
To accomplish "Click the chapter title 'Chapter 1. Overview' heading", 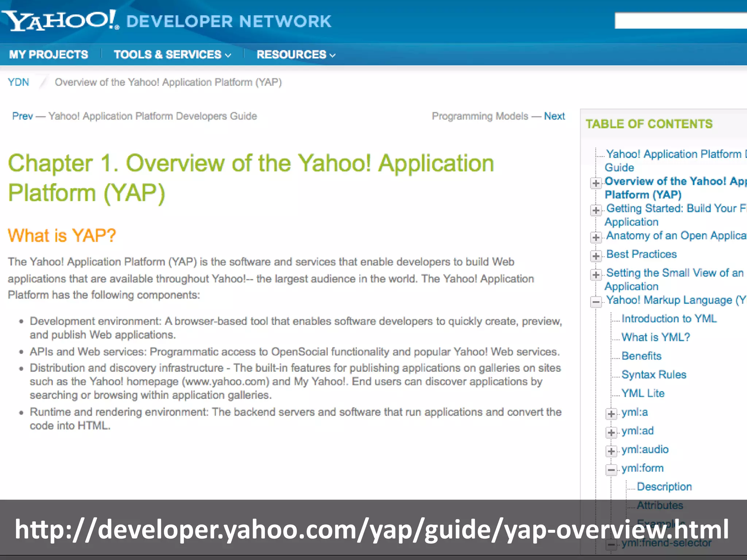I will [x=251, y=178].
